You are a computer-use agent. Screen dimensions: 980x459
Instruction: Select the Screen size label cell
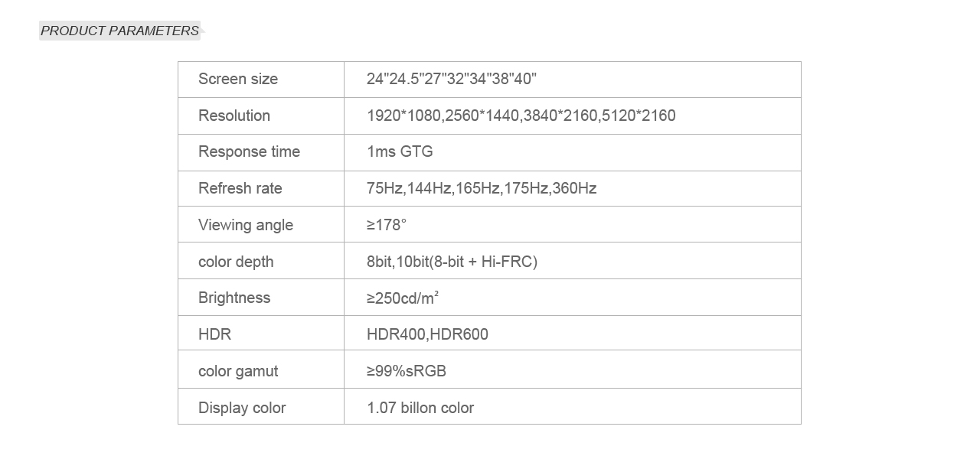pos(238,79)
